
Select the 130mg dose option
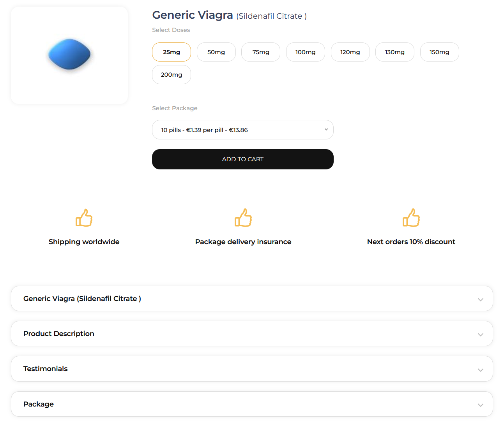(x=395, y=52)
